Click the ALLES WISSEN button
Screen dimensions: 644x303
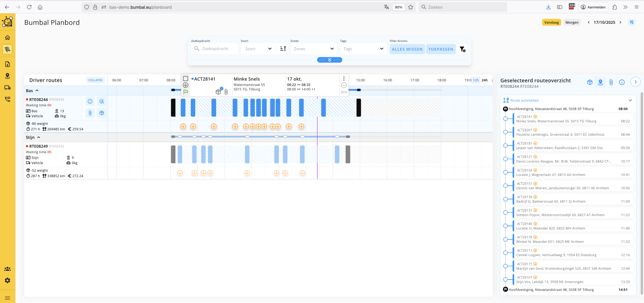click(x=407, y=49)
